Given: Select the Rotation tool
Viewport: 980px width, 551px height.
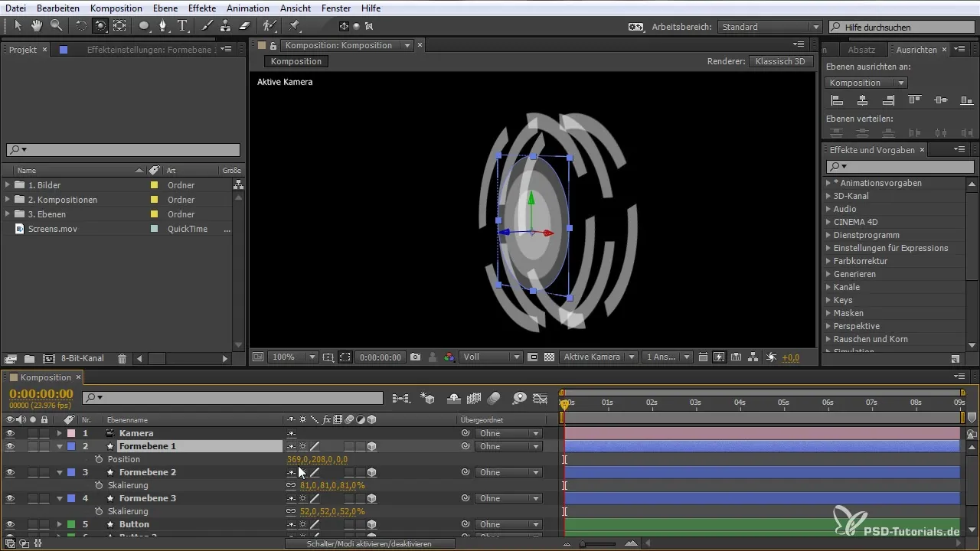Looking at the screenshot, I should click(x=81, y=25).
